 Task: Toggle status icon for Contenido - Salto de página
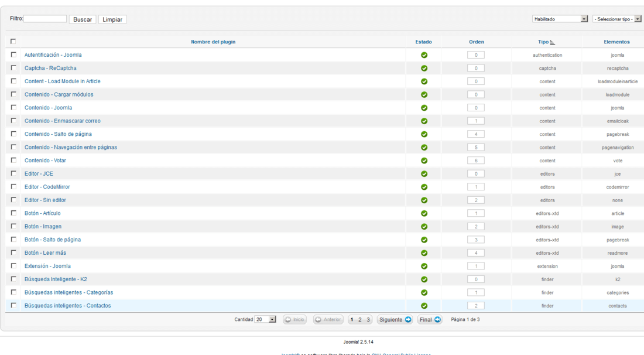(x=424, y=134)
